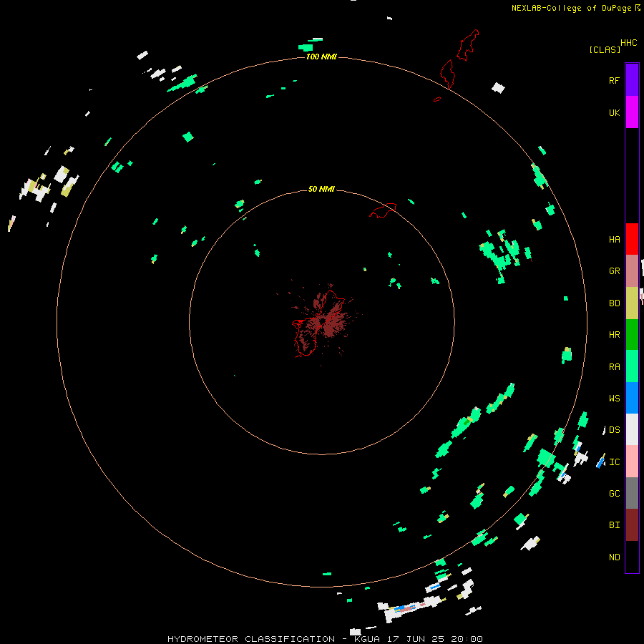Pick the RA light green legend swatch
This screenshot has height=644, width=644.
tap(632, 366)
